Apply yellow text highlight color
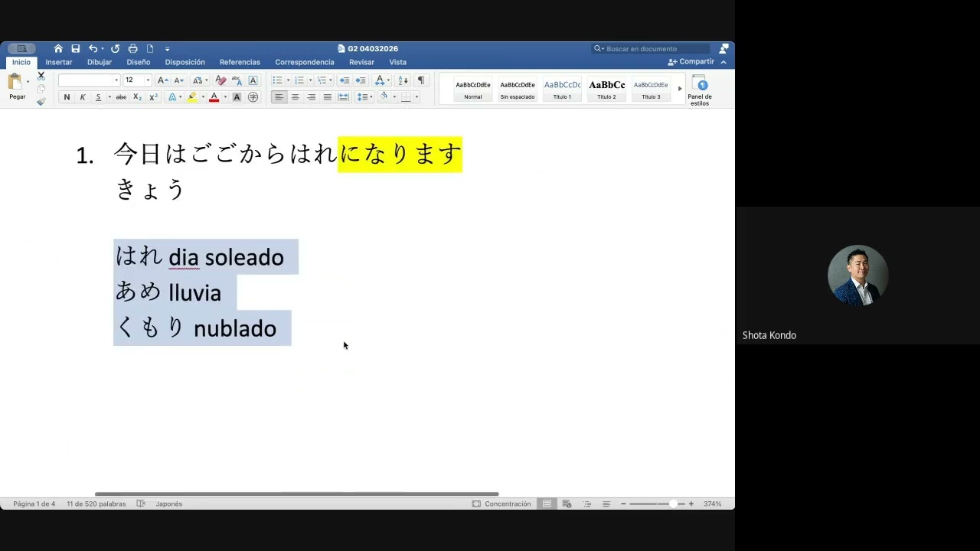980x551 pixels. pos(192,97)
